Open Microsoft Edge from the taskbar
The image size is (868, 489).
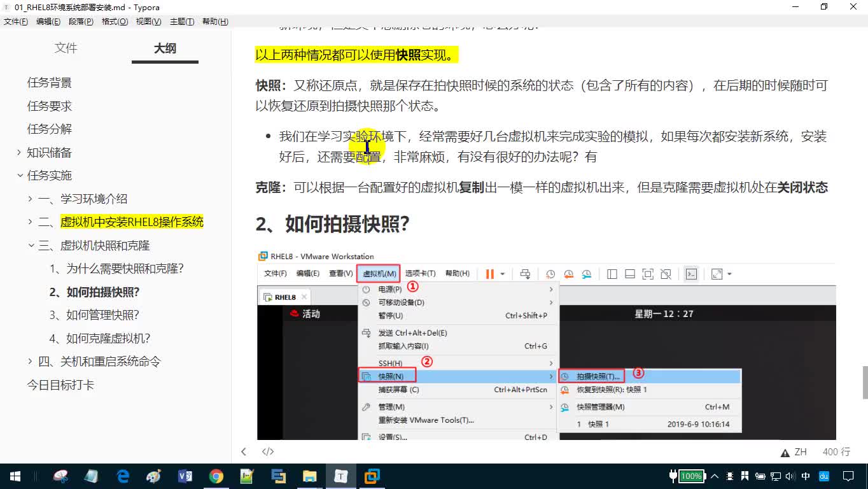coord(123,476)
